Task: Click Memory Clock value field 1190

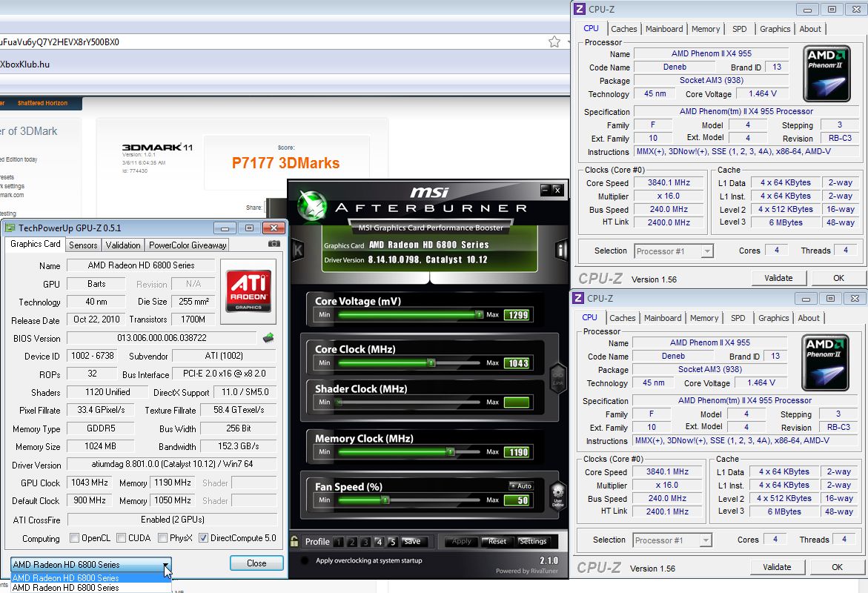Action: point(518,452)
